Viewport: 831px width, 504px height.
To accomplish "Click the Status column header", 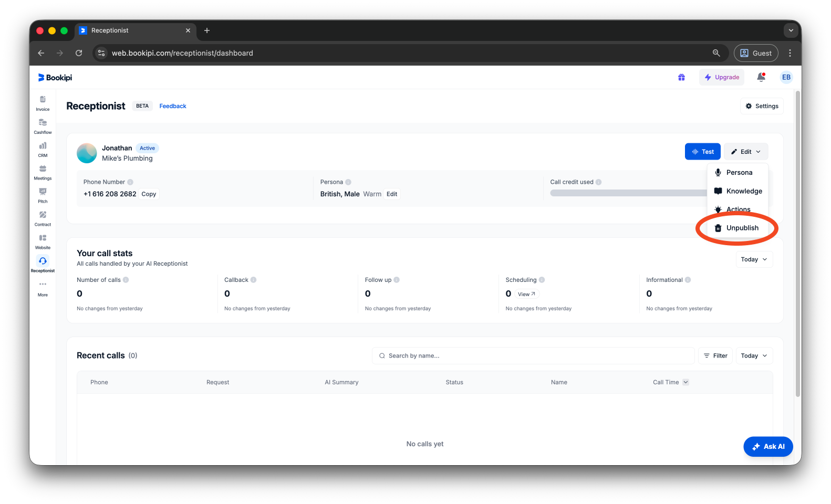I will click(x=454, y=382).
